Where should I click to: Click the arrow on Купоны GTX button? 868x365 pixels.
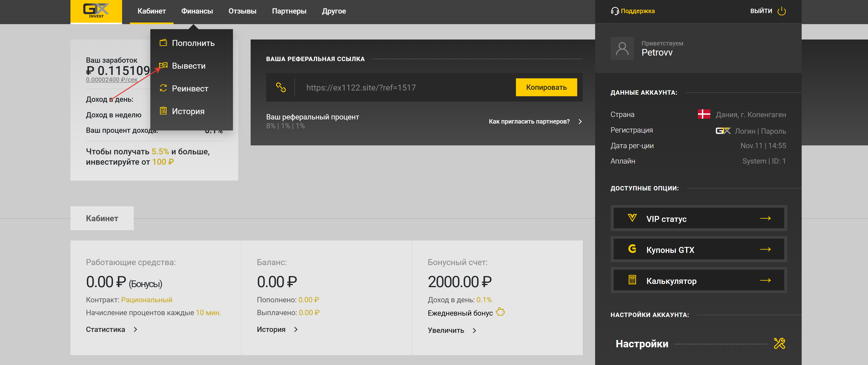point(766,249)
